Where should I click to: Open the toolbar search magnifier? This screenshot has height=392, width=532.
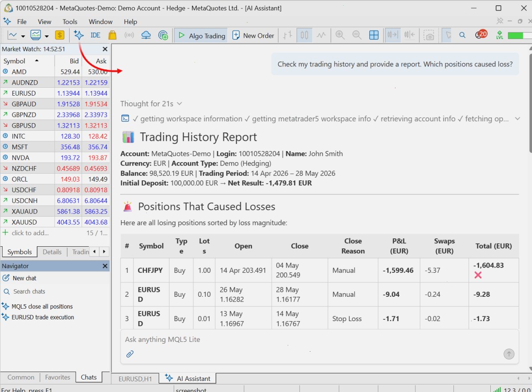(x=462, y=35)
